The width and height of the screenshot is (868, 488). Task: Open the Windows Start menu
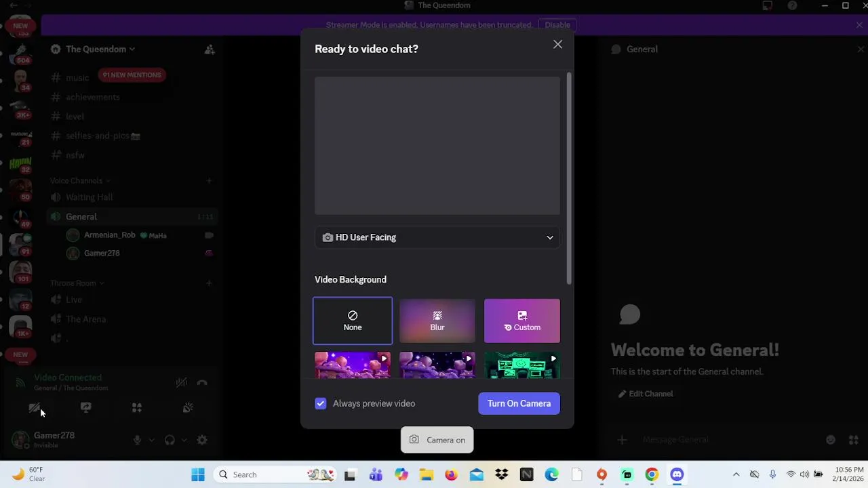tap(198, 474)
